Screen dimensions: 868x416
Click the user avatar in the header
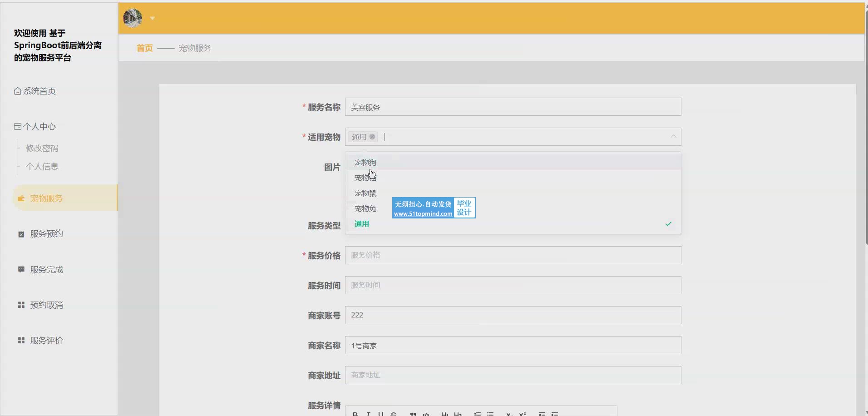[133, 18]
